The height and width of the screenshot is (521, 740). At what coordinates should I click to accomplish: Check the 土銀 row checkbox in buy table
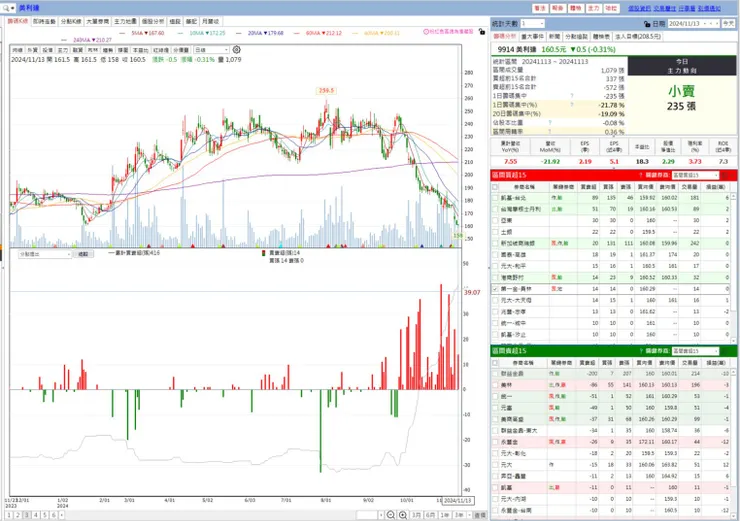click(x=495, y=232)
